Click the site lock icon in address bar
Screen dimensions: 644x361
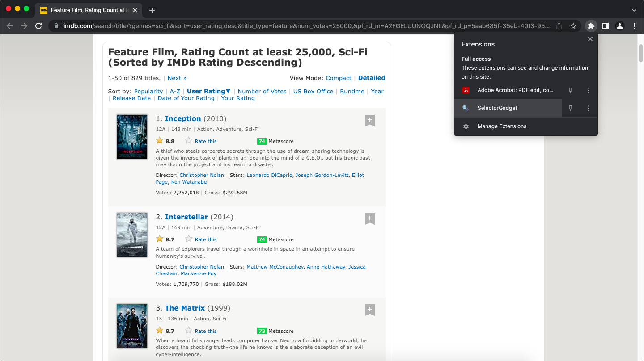click(56, 26)
